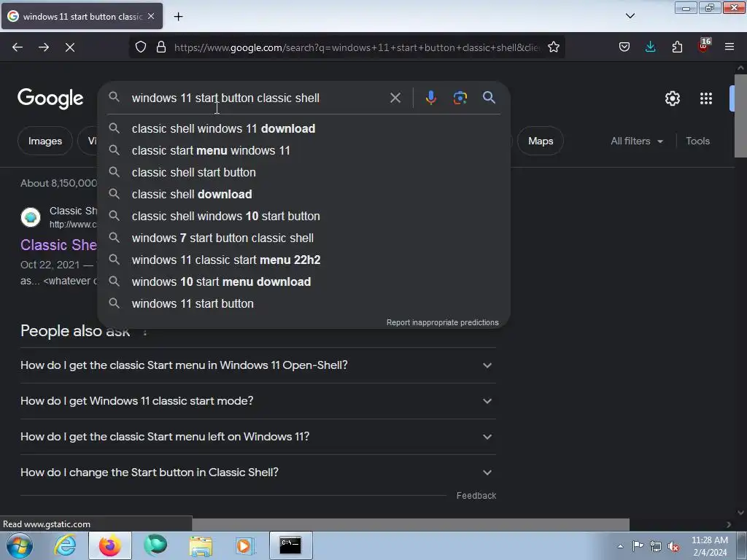The width and height of the screenshot is (747, 560).
Task: Open a new browser tab
Action: click(178, 17)
